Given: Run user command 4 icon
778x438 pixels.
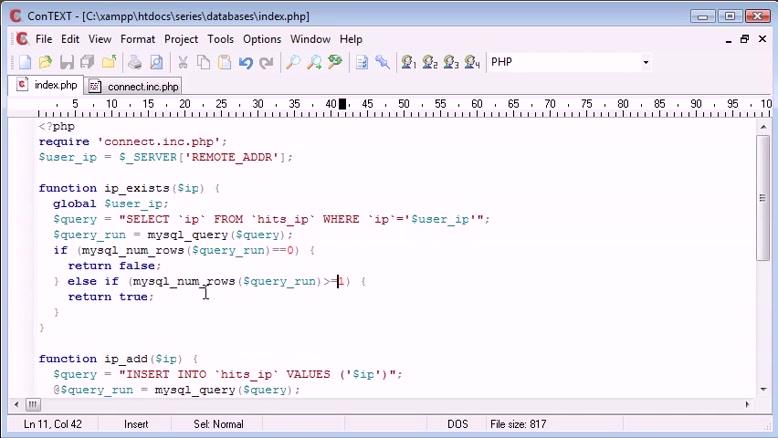Looking at the screenshot, I should 472,63.
